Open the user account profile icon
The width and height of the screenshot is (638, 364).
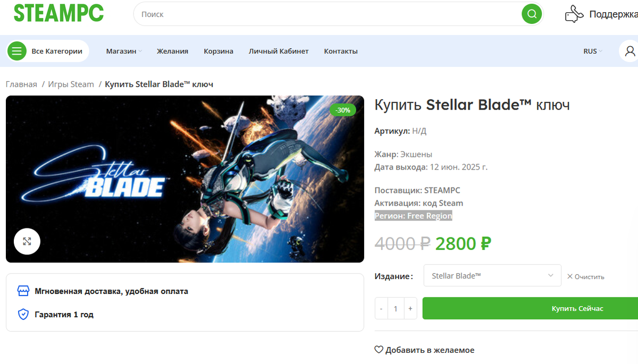point(630,51)
